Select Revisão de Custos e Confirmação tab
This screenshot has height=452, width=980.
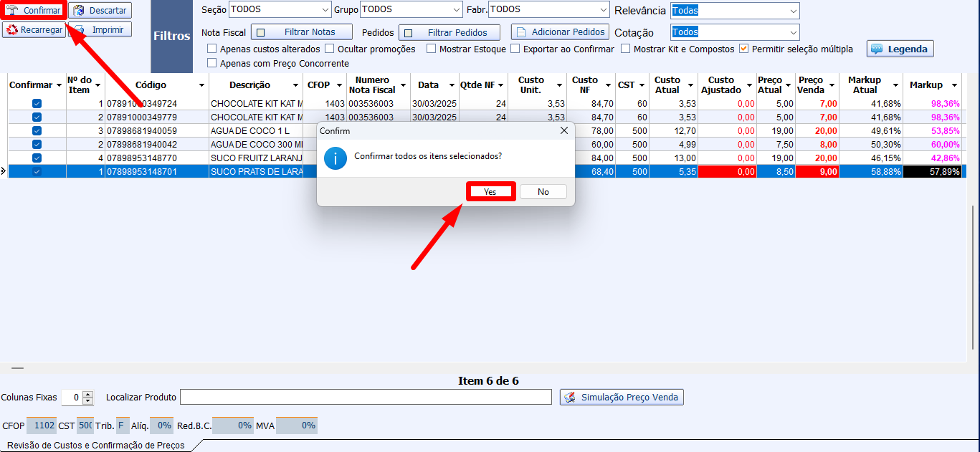(95, 446)
